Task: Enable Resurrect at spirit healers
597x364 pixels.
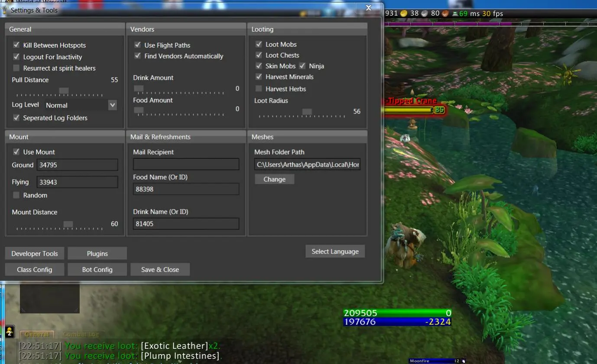Action: coord(16,68)
